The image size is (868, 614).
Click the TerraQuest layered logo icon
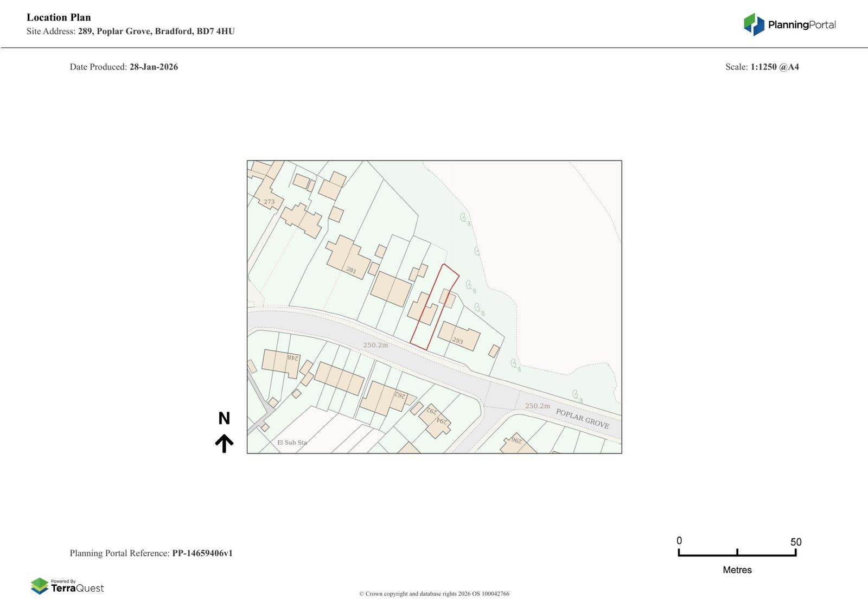pyautogui.click(x=40, y=586)
